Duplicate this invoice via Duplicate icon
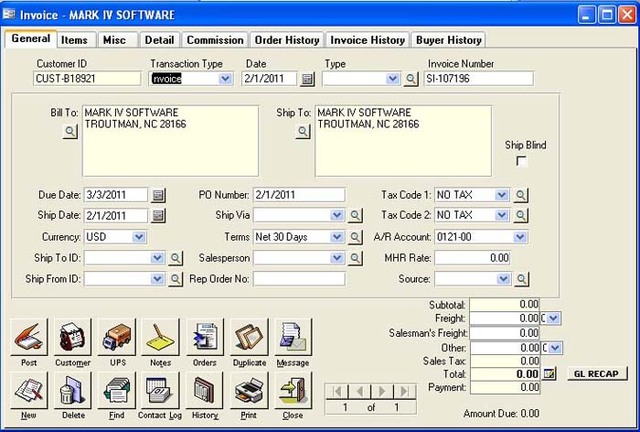Image resolution: width=640 pixels, height=432 pixels. (x=249, y=337)
